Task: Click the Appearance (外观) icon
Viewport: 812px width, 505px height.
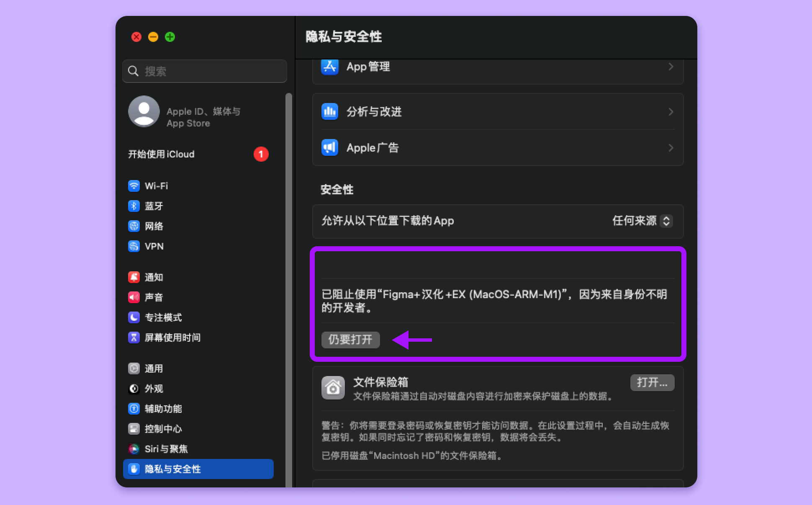Action: (134, 389)
